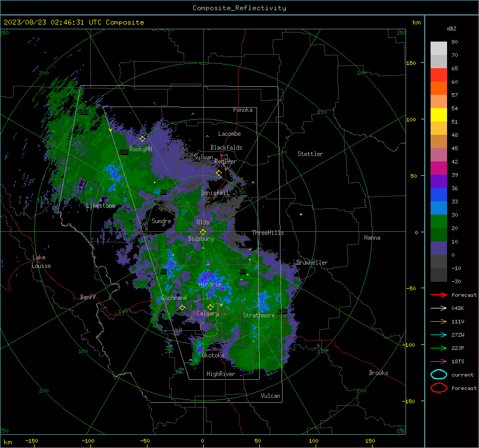Click the Cochrane label
479x448 pixels.
pyautogui.click(x=174, y=298)
